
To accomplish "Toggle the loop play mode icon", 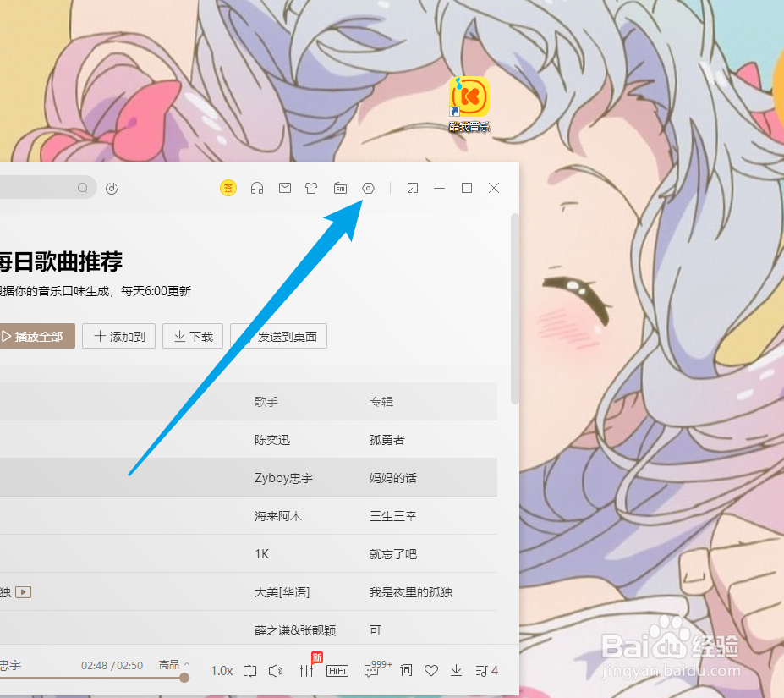I will point(250,670).
